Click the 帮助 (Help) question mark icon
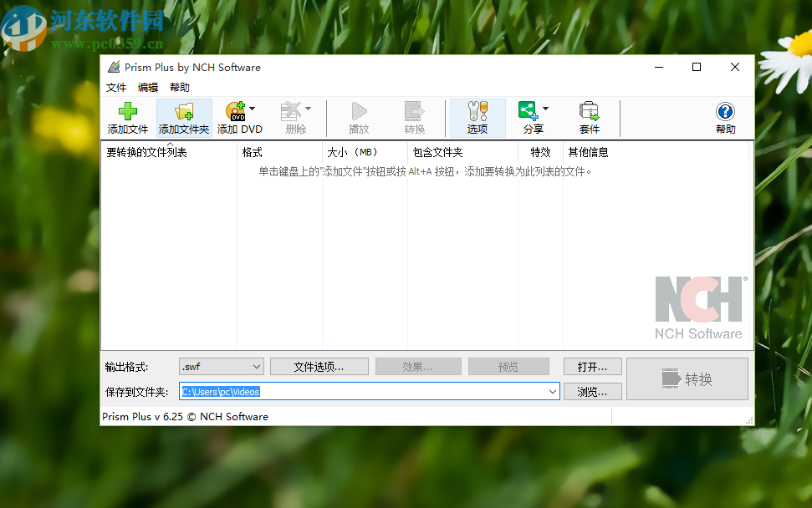Image resolution: width=812 pixels, height=508 pixels. [724, 117]
